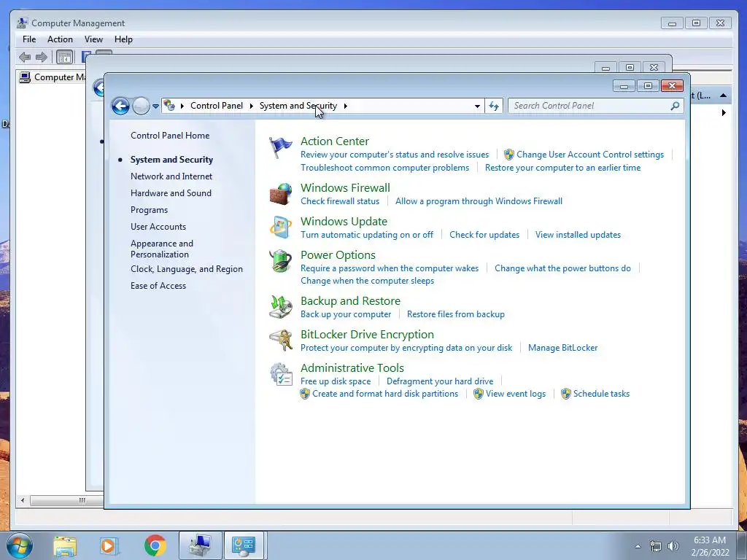The width and height of the screenshot is (747, 560).
Task: Click Create and format hard disk partitions
Action: [x=385, y=394]
